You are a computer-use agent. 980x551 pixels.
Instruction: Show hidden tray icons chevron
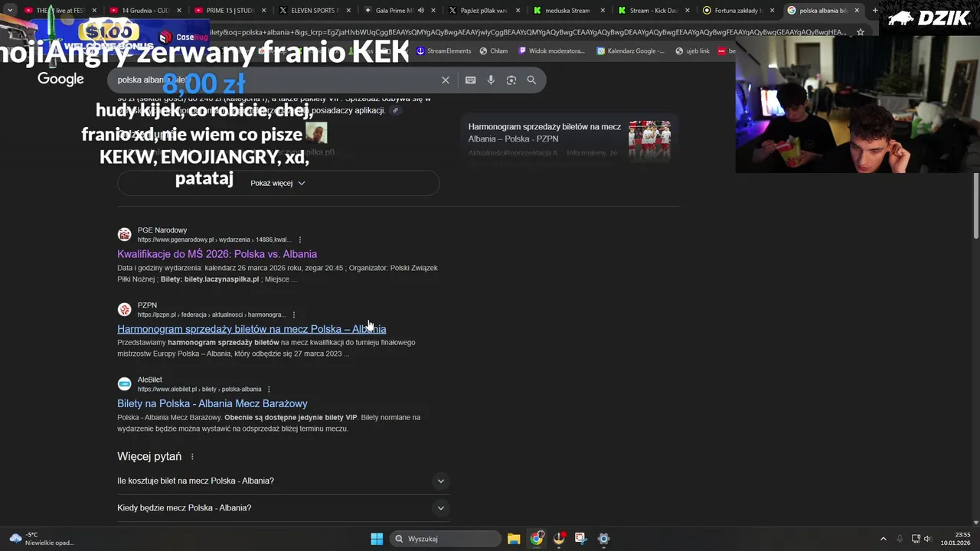[883, 539]
